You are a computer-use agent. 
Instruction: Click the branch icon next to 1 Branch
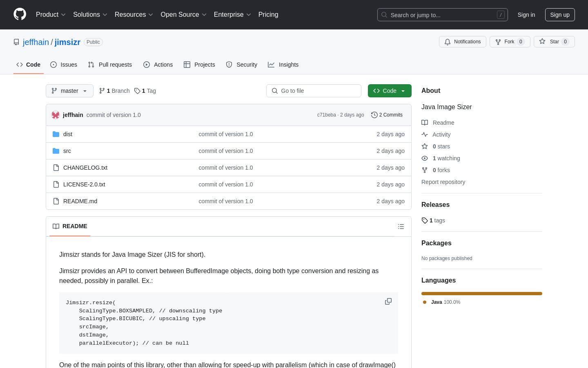tap(102, 91)
